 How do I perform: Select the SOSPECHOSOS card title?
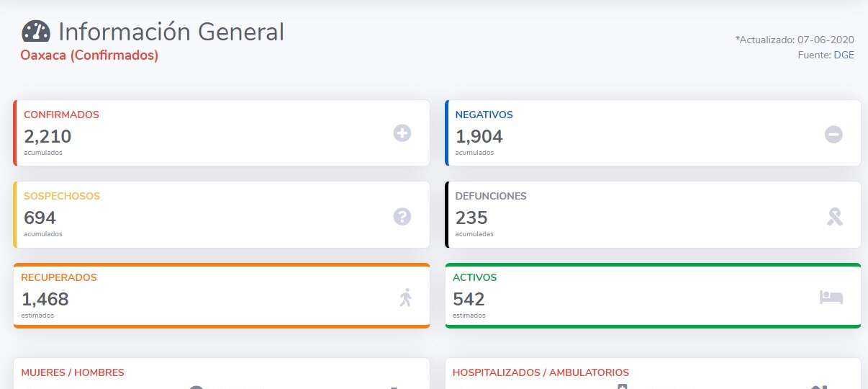[62, 196]
